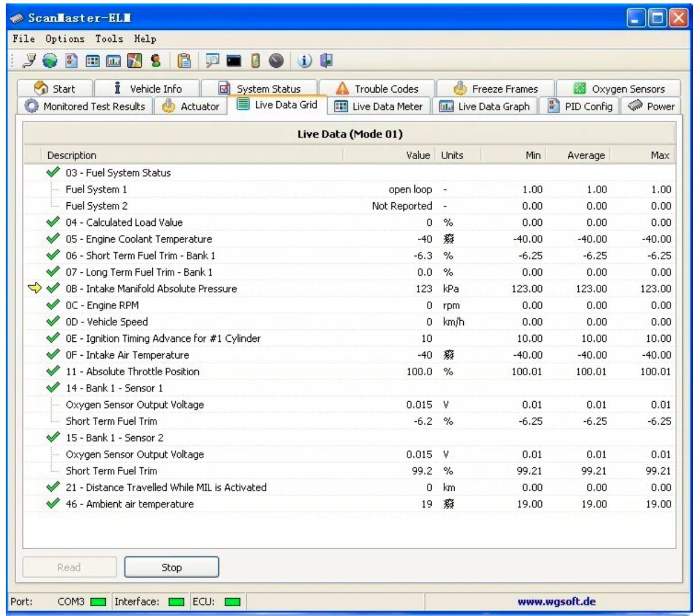Switch to the Live Data Meter tab
This screenshot has height=616, width=700.
(x=379, y=106)
